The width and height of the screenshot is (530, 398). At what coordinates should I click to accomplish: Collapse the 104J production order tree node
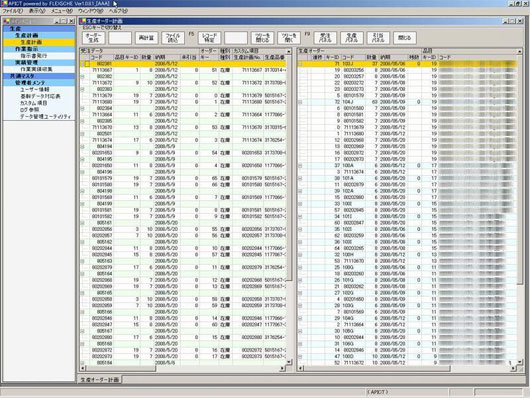click(x=300, y=102)
